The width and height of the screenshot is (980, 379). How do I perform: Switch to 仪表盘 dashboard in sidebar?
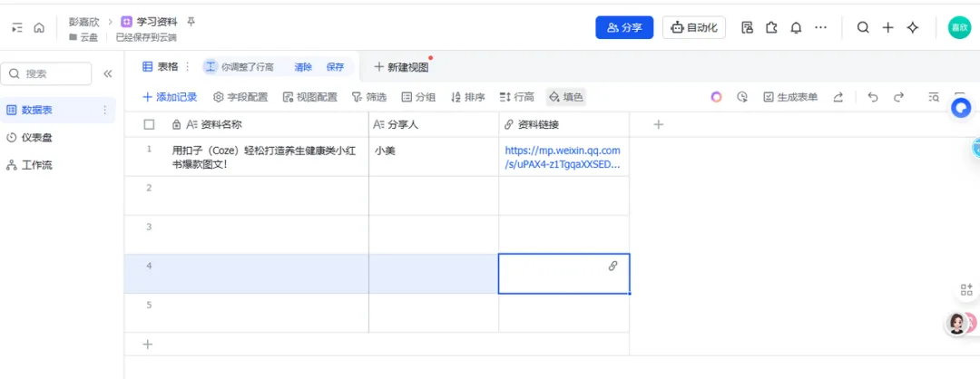point(36,138)
